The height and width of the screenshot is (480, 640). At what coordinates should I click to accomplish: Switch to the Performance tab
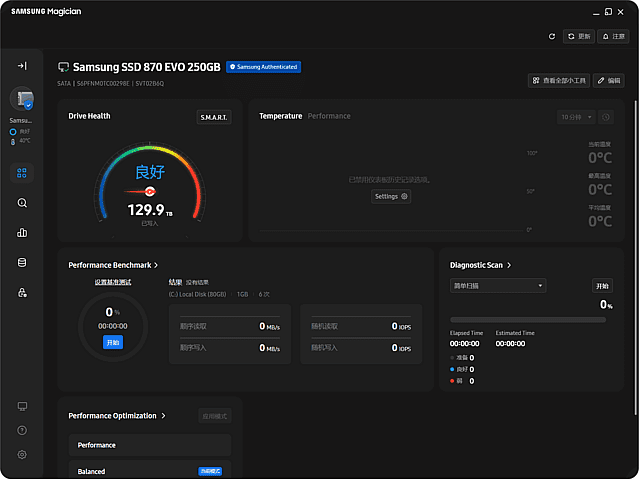coord(329,116)
